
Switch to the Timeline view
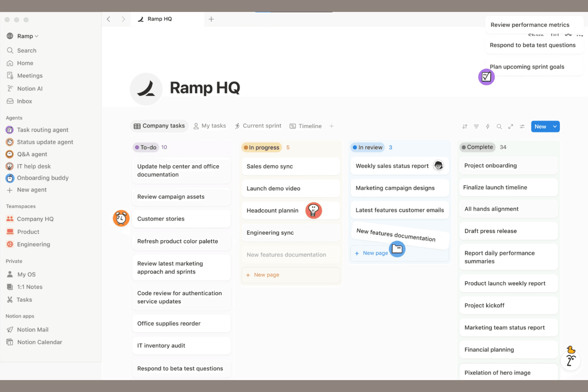tap(306, 126)
